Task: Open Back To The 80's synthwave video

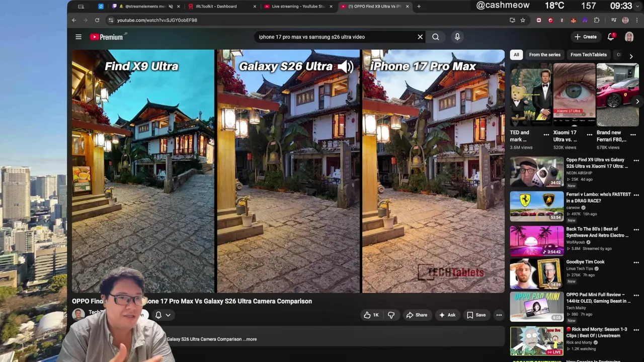Action: 537,241
